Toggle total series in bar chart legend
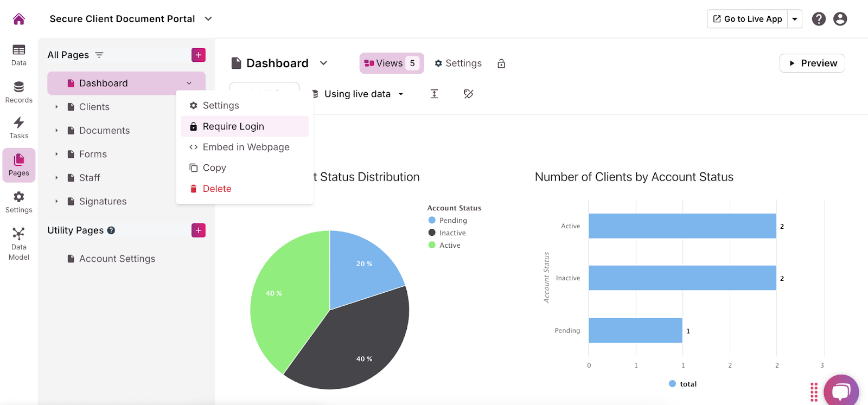This screenshot has height=405, width=868. [x=687, y=384]
